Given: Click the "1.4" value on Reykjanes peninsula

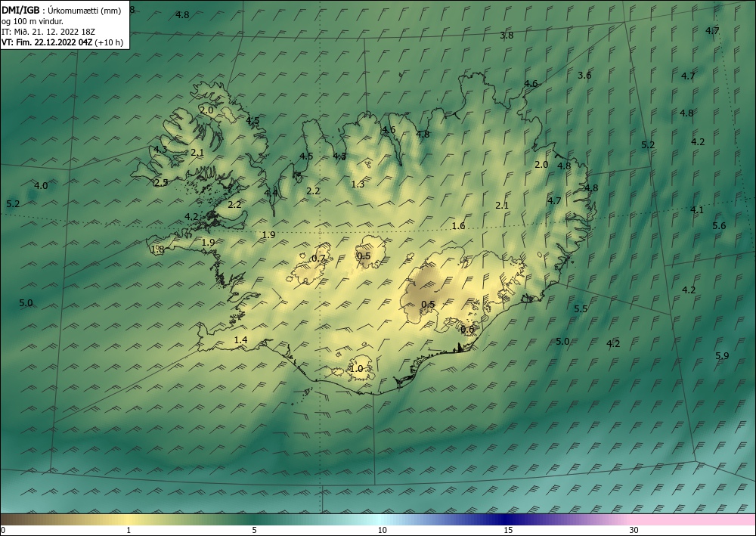Looking at the screenshot, I should click(x=240, y=340).
